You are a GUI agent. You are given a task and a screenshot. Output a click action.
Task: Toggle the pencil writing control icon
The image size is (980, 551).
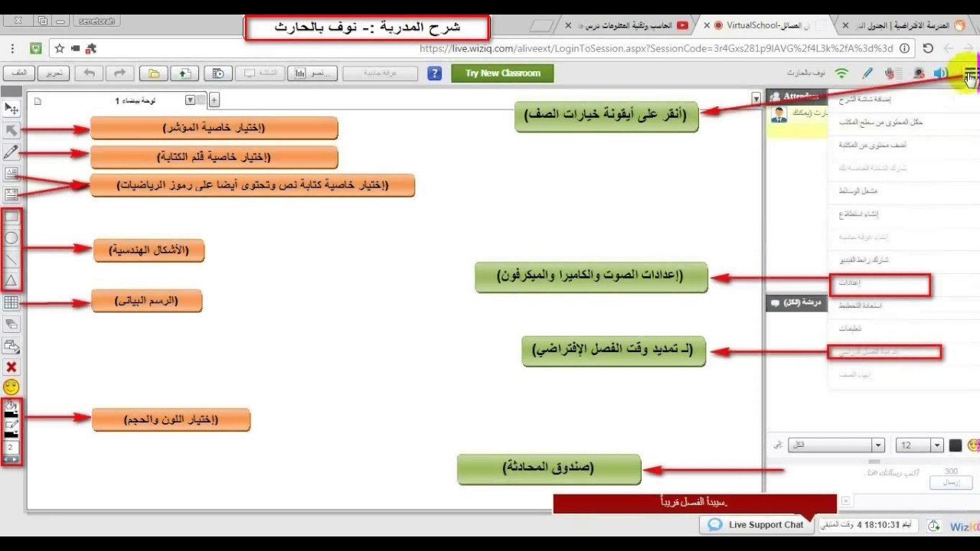pyautogui.click(x=867, y=73)
